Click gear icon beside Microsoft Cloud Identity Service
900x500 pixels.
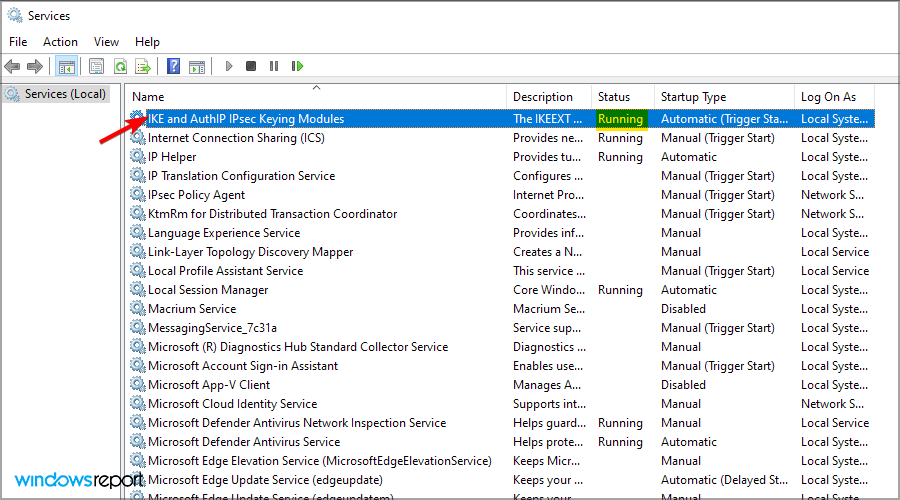pyautogui.click(x=138, y=402)
